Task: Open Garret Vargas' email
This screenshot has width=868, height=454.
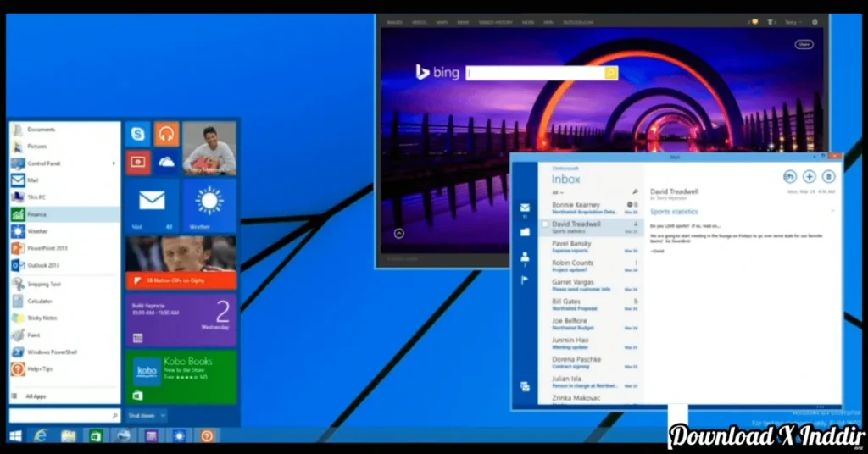Action: click(x=592, y=285)
